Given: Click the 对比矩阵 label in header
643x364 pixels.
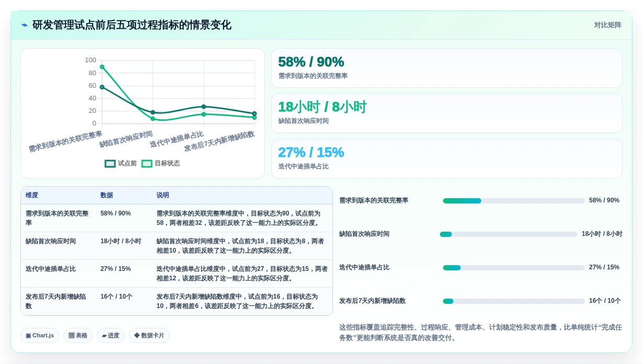Looking at the screenshot, I should 607,25.
